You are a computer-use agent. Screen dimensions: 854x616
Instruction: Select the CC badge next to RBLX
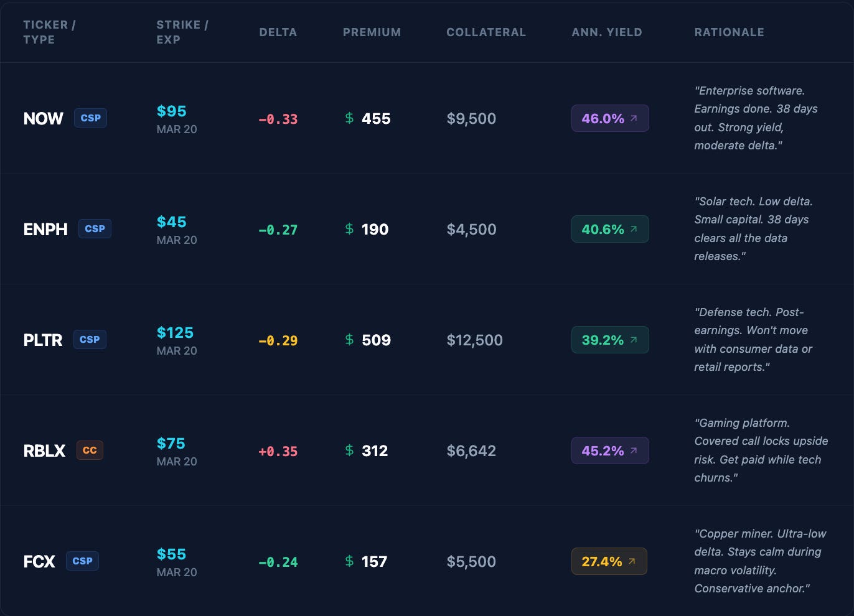(90, 450)
